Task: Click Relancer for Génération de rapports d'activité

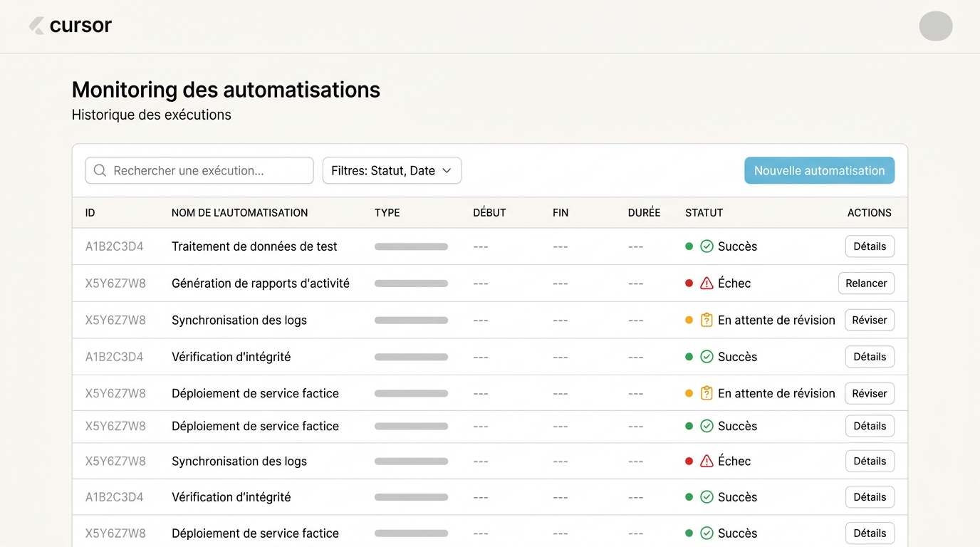Action: coord(866,283)
